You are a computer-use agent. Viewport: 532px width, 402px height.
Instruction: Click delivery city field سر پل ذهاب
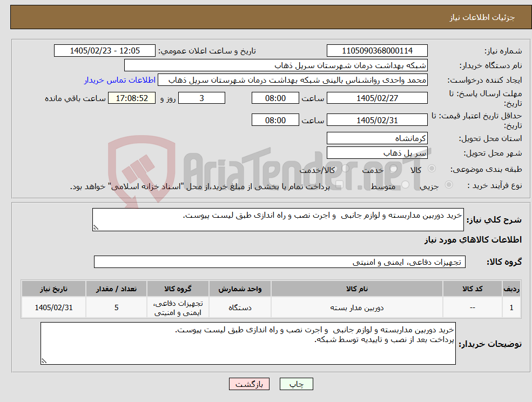(x=377, y=153)
